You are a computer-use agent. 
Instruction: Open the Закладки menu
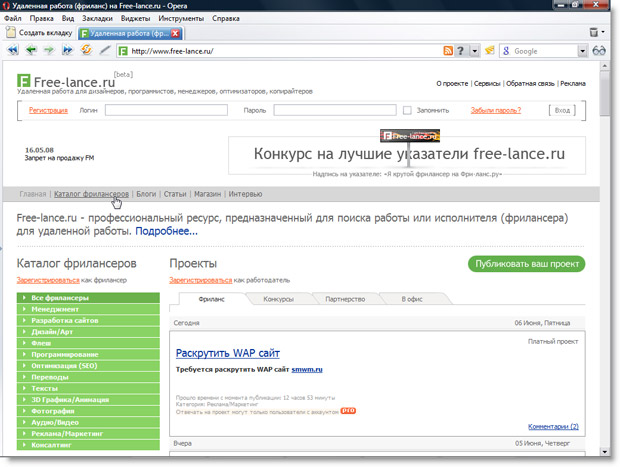(97, 18)
